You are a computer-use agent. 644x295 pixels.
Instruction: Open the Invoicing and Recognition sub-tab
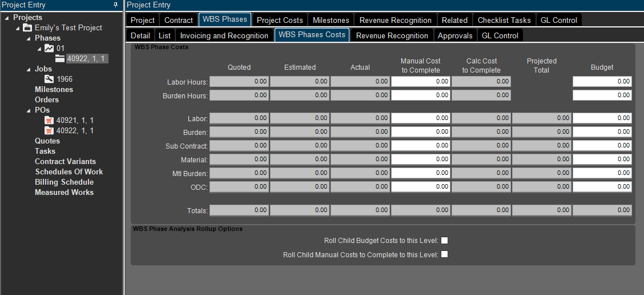point(224,36)
